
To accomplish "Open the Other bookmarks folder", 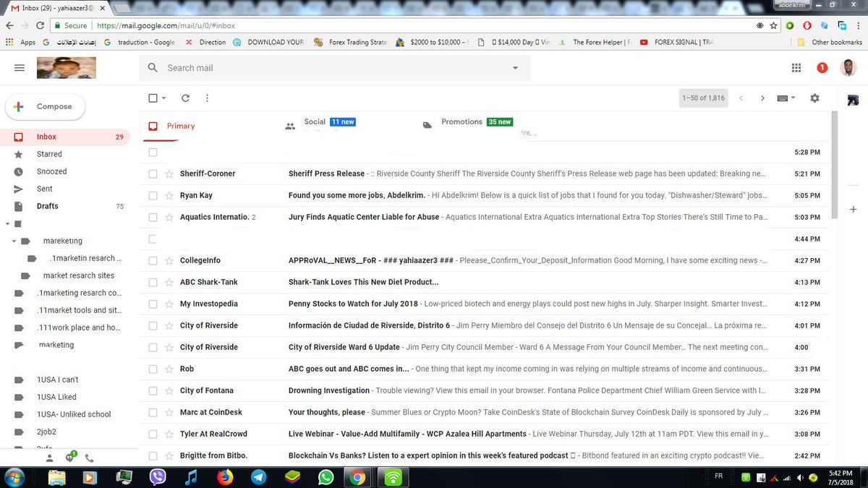I will tap(830, 42).
